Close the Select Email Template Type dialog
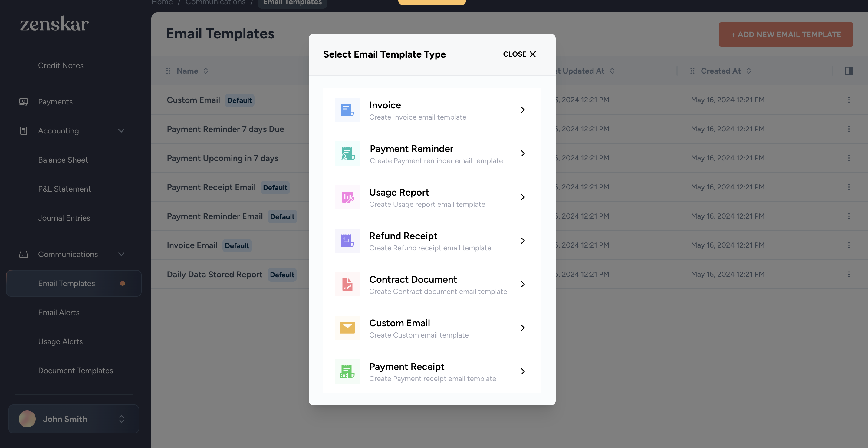The width and height of the screenshot is (868, 448). [x=518, y=54]
